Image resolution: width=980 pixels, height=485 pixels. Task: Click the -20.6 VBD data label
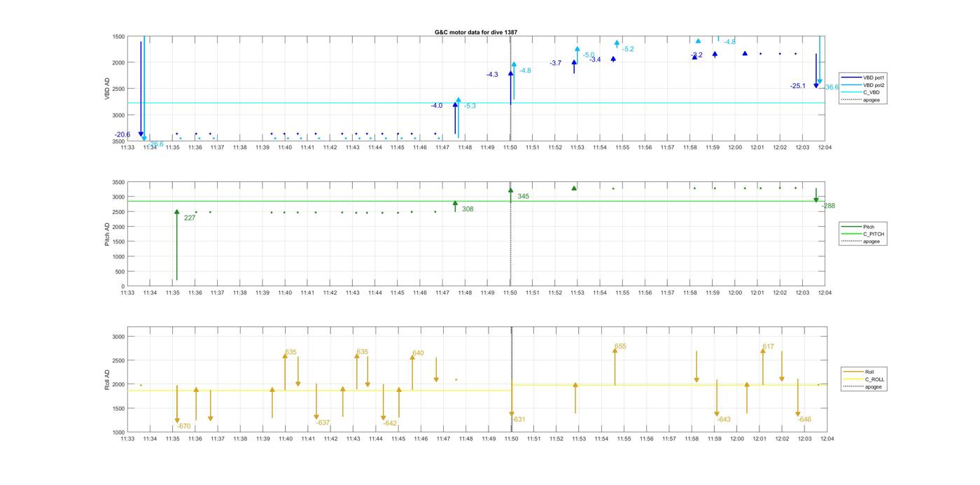click(x=122, y=134)
